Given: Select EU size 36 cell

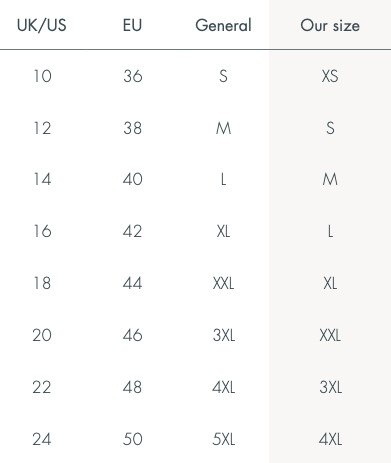Looking at the screenshot, I should point(133,76).
